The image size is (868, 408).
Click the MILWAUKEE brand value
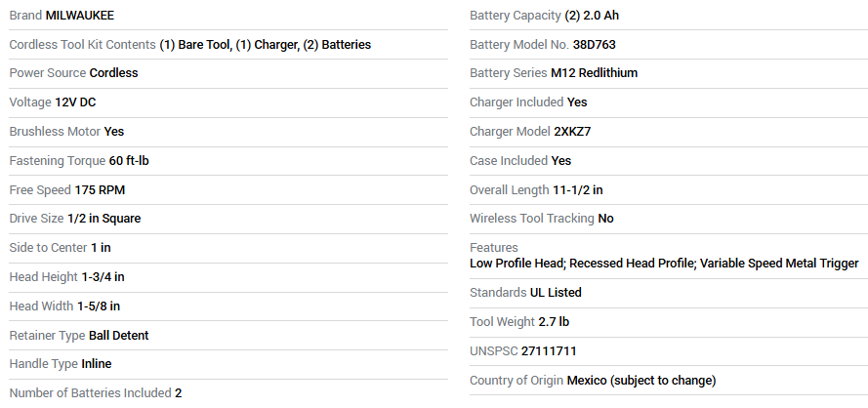click(80, 16)
